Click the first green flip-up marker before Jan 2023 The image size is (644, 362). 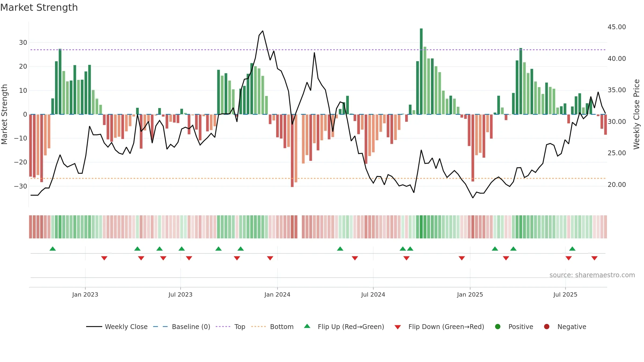pos(53,249)
